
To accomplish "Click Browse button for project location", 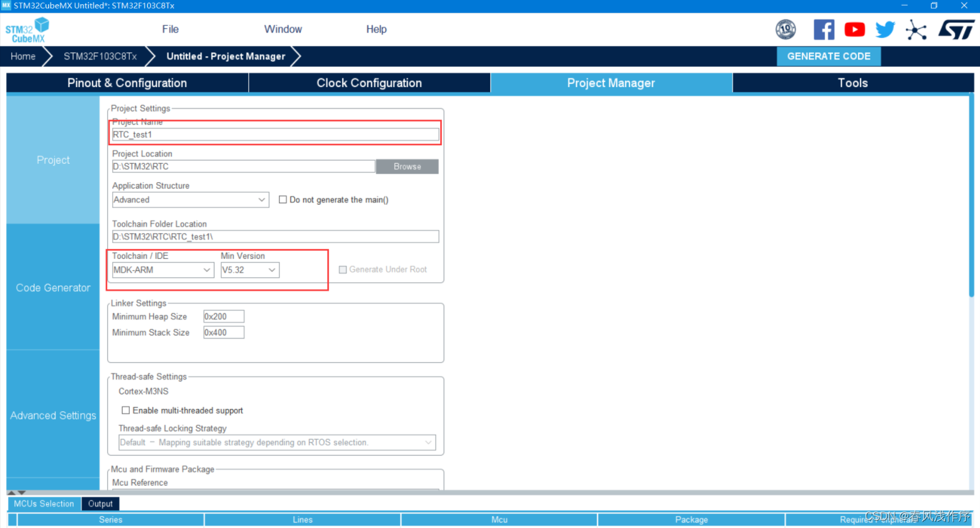I will (x=407, y=167).
